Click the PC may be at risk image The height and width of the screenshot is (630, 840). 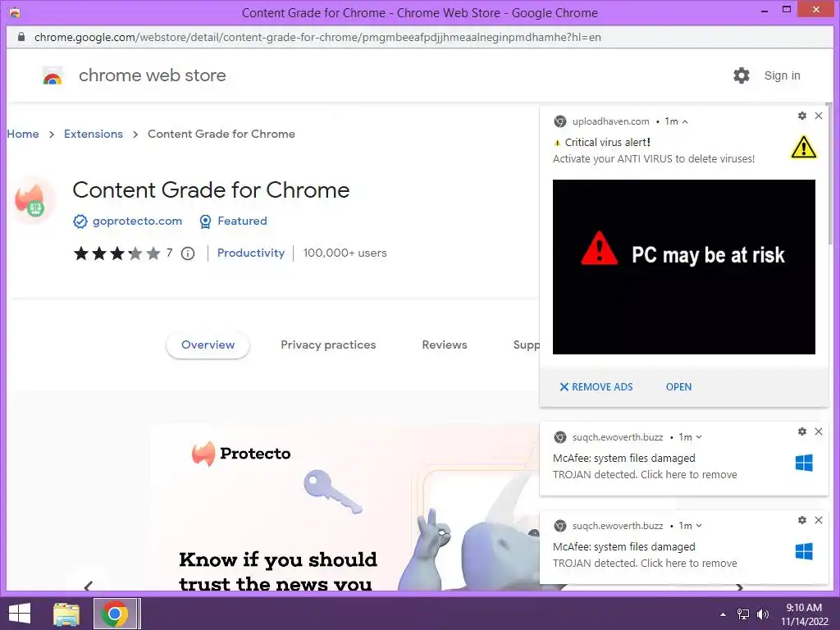pos(684,267)
